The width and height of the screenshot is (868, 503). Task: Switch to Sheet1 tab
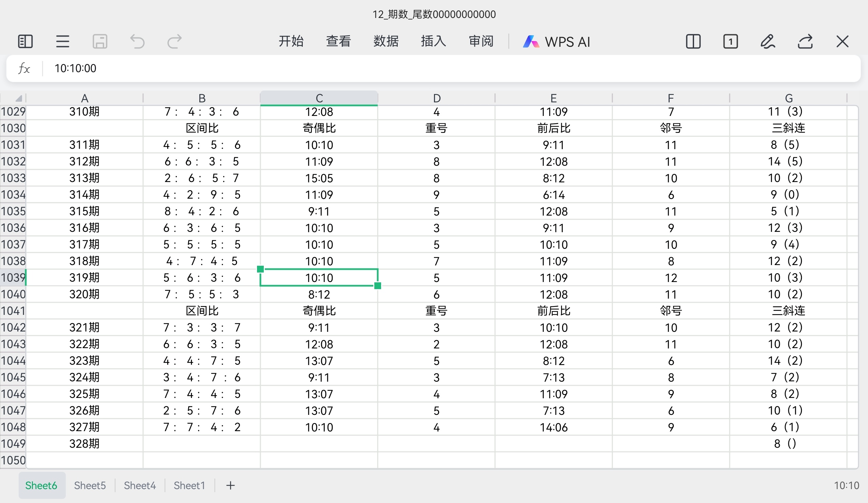[189, 485]
